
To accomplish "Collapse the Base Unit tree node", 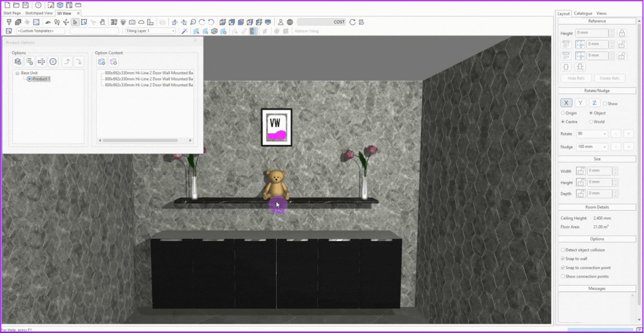I will (x=17, y=73).
